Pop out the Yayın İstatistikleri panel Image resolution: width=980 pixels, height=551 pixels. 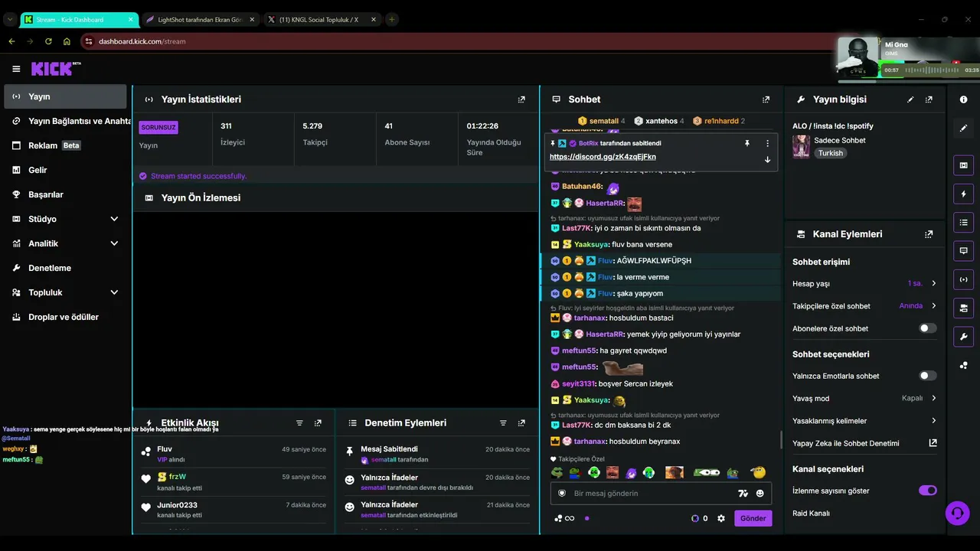tap(521, 99)
